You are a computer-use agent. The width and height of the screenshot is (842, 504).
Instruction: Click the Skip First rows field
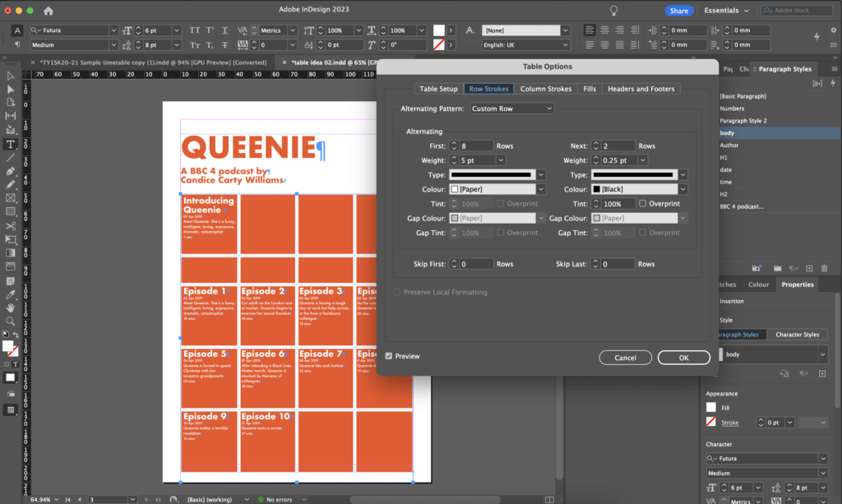tap(476, 264)
